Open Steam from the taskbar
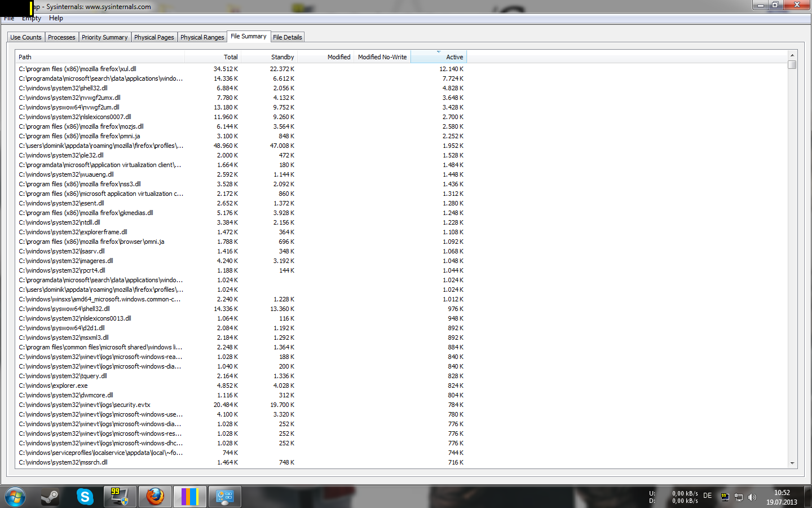This screenshot has width=812, height=508. pos(51,497)
